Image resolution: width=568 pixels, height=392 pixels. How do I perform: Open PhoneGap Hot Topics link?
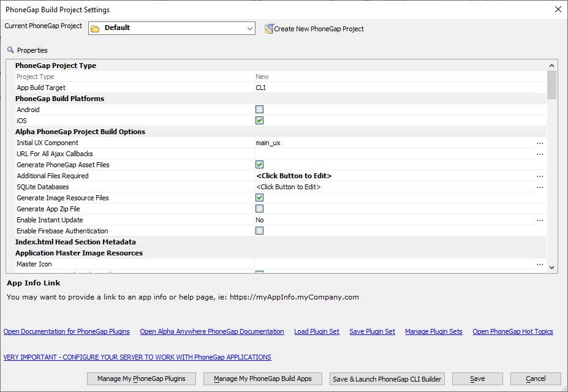[513, 331]
